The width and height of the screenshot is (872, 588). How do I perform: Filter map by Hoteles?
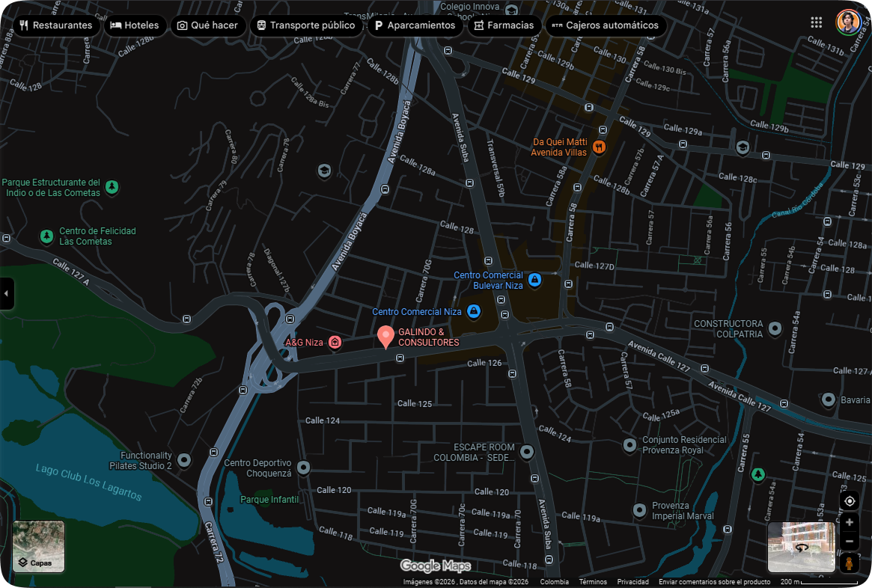click(135, 25)
